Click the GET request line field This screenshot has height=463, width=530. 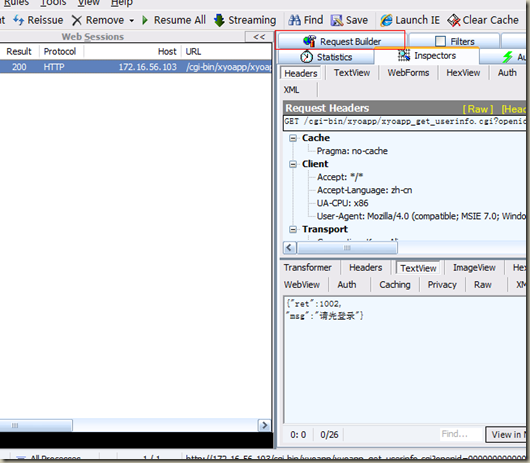coord(405,122)
